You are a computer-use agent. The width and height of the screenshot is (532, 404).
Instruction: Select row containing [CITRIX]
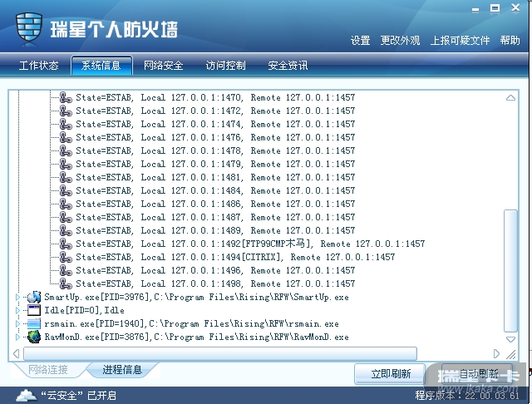pyautogui.click(x=235, y=257)
